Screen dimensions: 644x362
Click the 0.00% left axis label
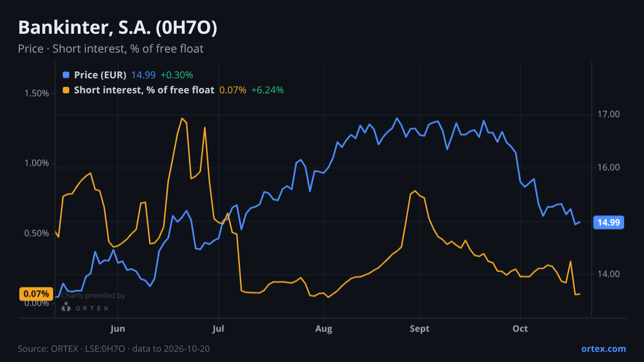coord(36,304)
